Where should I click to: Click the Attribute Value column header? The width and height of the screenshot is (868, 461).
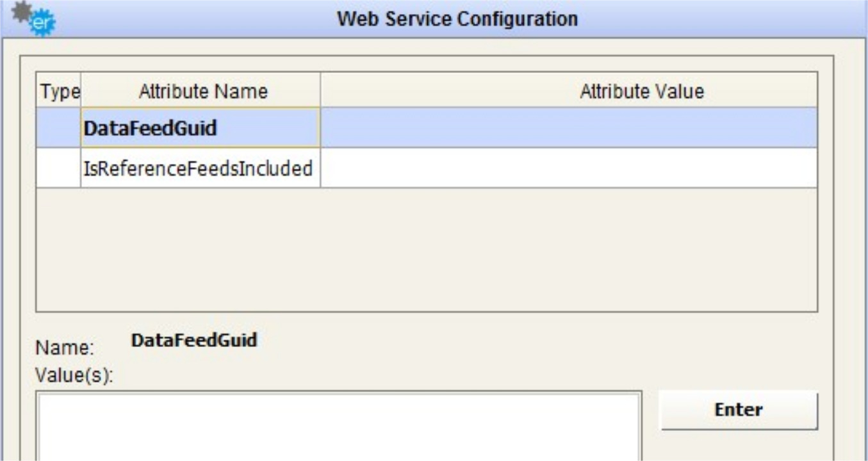pyautogui.click(x=641, y=92)
